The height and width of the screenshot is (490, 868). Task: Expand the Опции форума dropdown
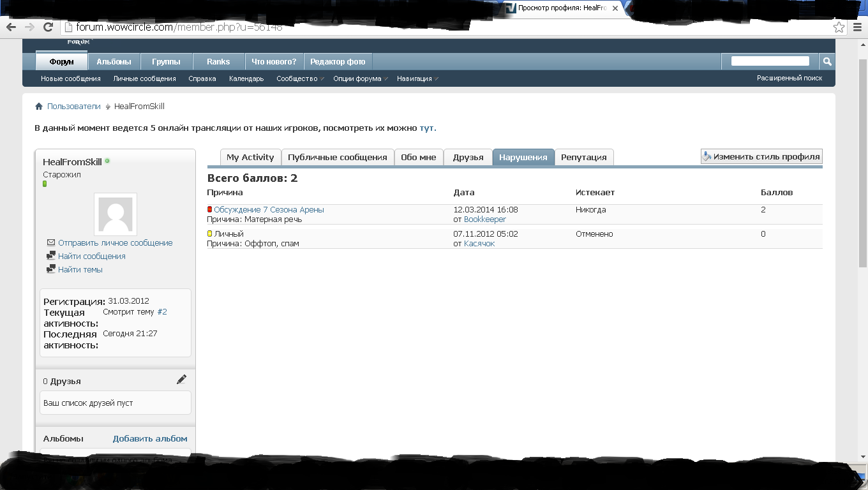pos(360,78)
